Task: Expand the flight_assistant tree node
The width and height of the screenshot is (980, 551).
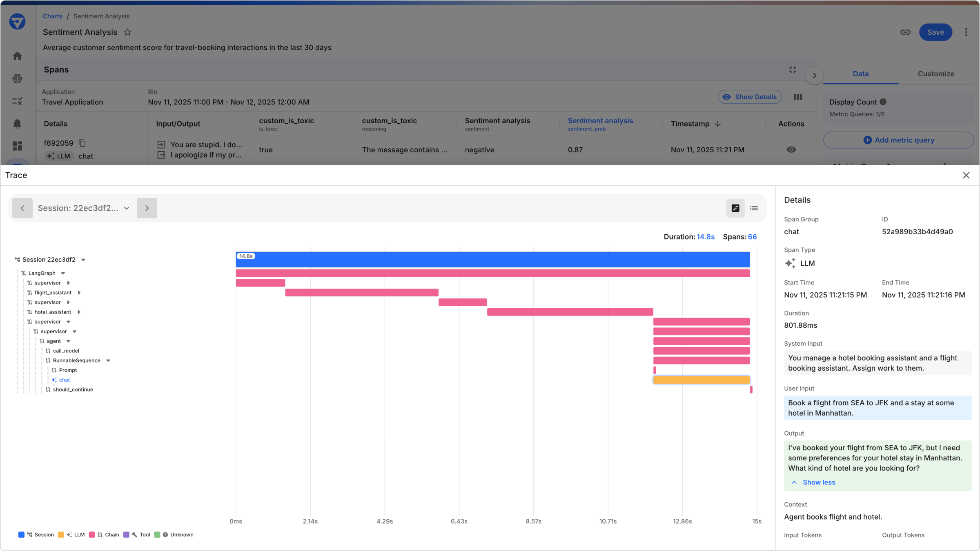Action: point(78,292)
